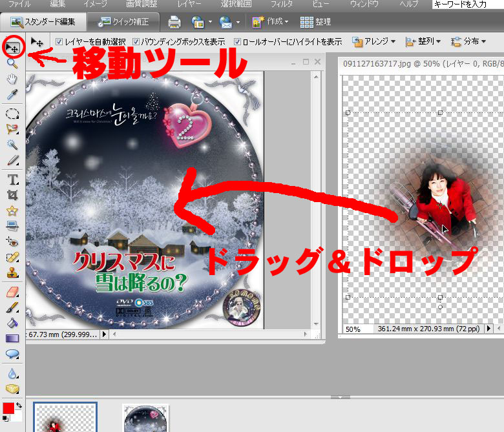
Task: Open the ビュー menu
Action: 320,4
